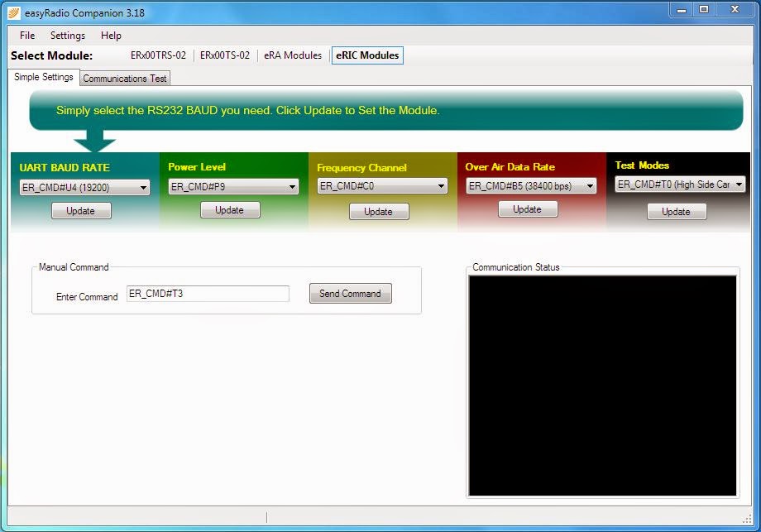Click the 'Enter Command' label

pyautogui.click(x=87, y=296)
